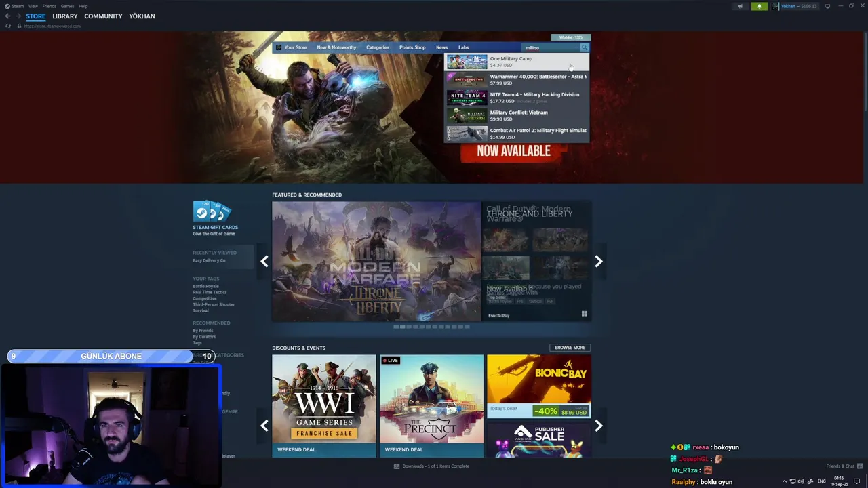Select the Combat Air Patrol 2 suggestion
Screen dimensions: 868x488
point(517,134)
